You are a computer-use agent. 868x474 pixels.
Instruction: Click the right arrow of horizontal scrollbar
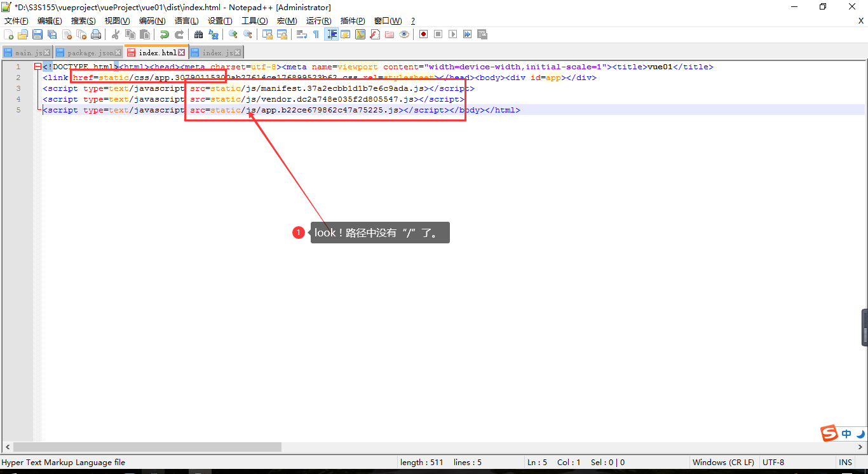pos(861,447)
